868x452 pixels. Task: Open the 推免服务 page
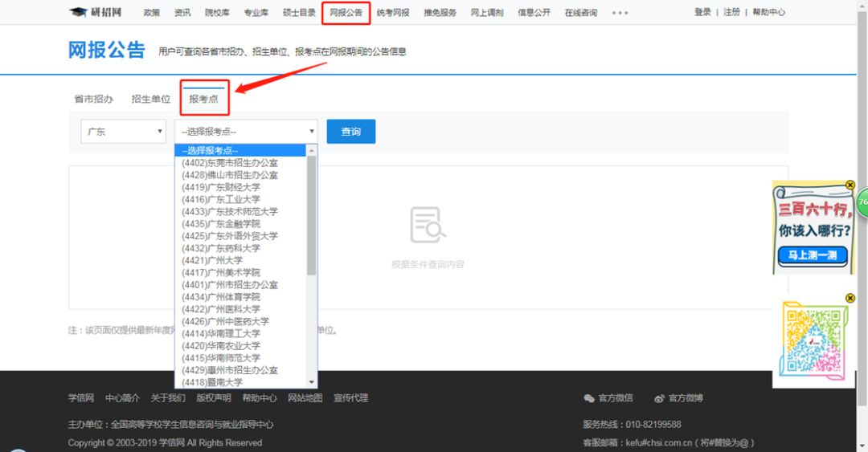(x=440, y=13)
